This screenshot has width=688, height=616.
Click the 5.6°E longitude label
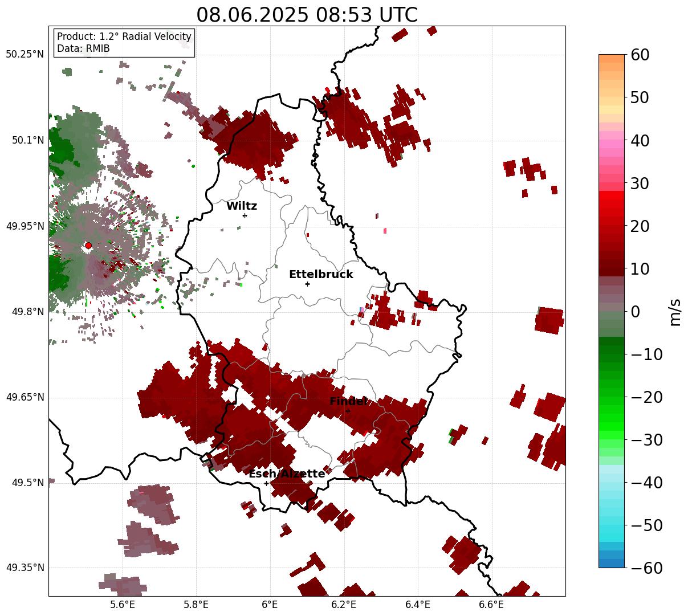tap(123, 605)
